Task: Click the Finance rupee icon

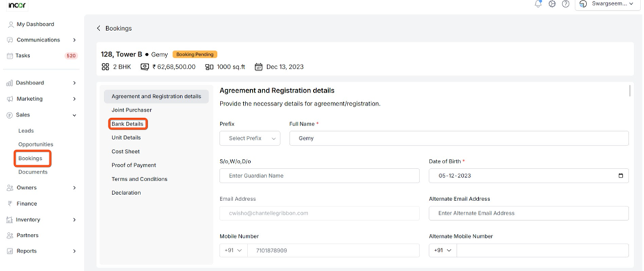Action: (10, 204)
